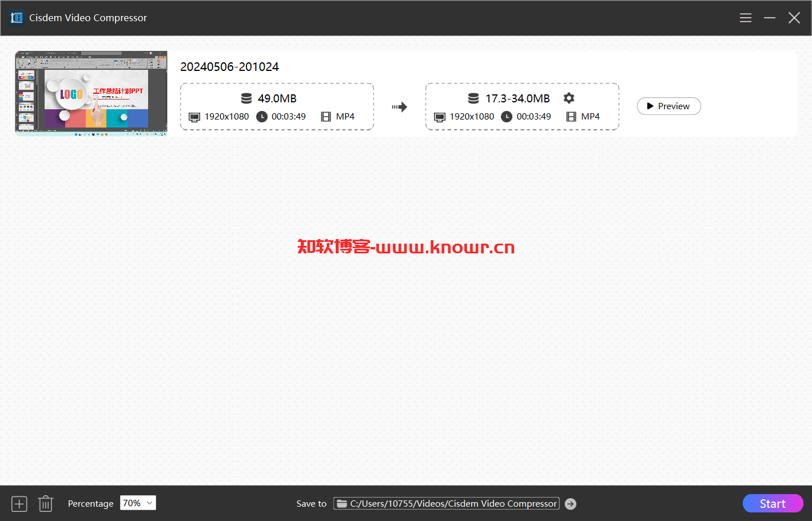Preview the compressed video
Viewport: 812px width, 521px height.
click(669, 106)
